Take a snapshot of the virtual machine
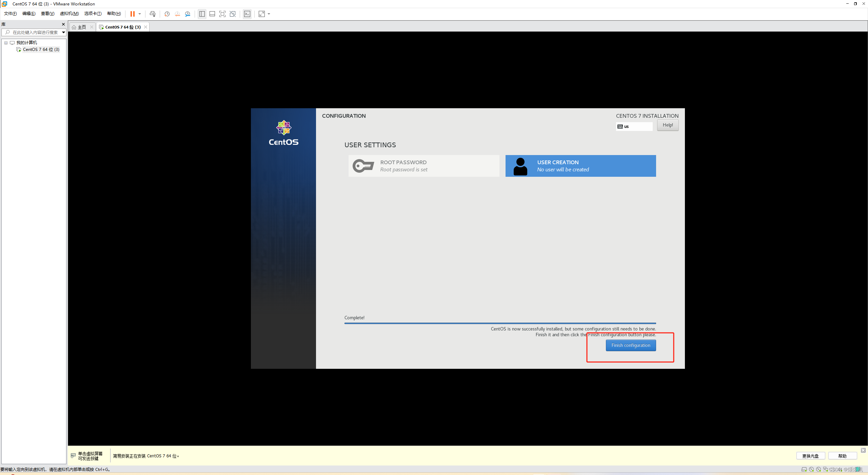Image resolution: width=868 pixels, height=475 pixels. (x=167, y=14)
